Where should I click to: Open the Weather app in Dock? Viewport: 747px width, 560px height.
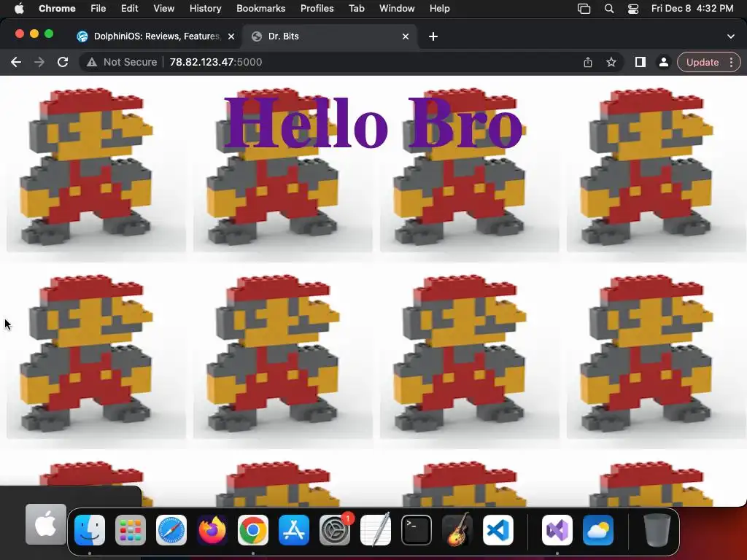[598, 530]
